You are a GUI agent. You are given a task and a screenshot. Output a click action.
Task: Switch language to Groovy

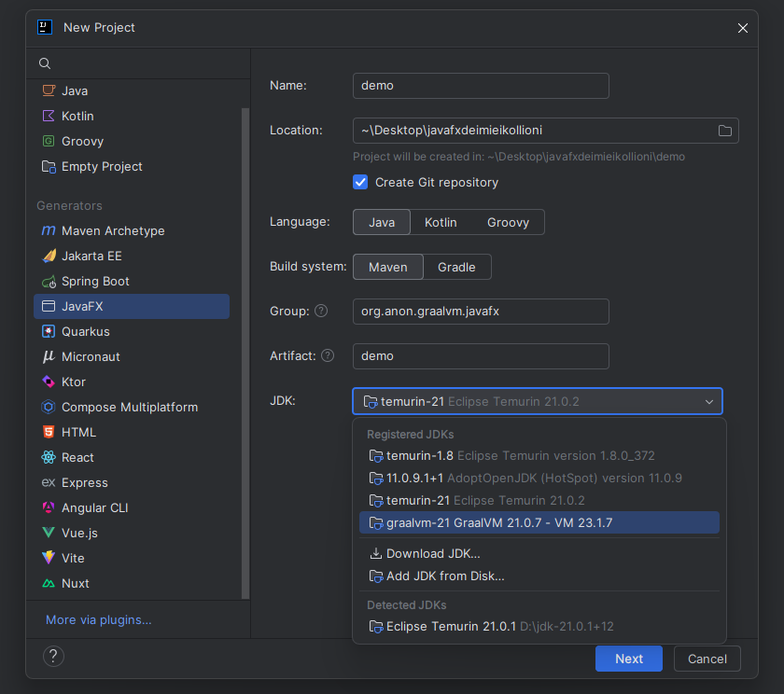point(508,222)
